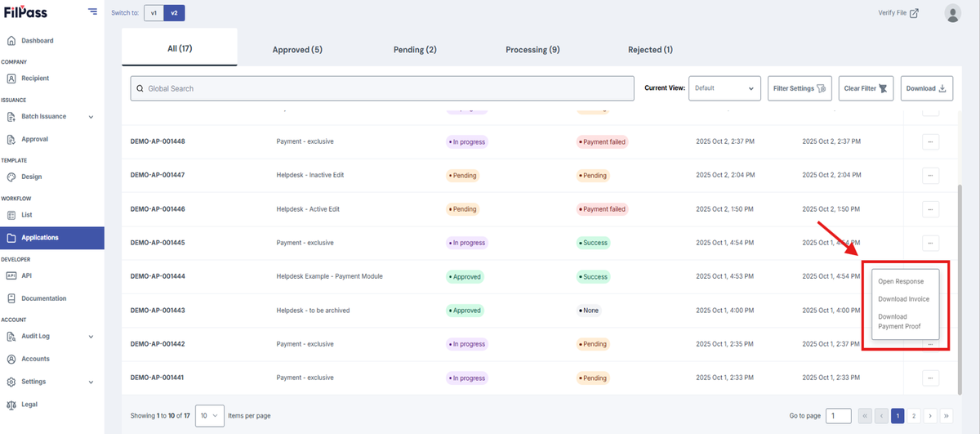The height and width of the screenshot is (434, 980).
Task: Switch to the v1 version
Action: coord(154,13)
